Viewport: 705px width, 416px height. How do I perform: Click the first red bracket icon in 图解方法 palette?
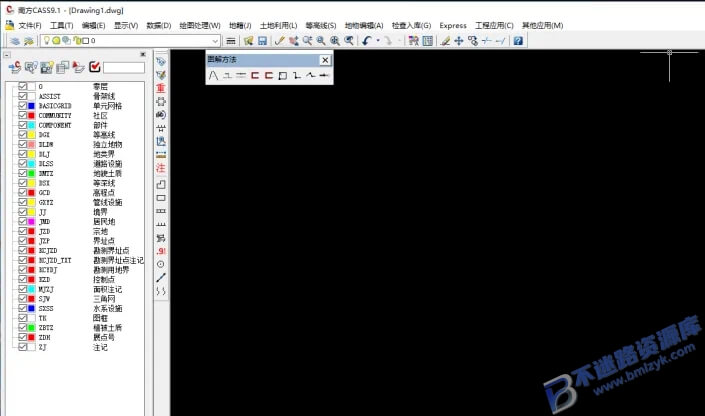255,75
